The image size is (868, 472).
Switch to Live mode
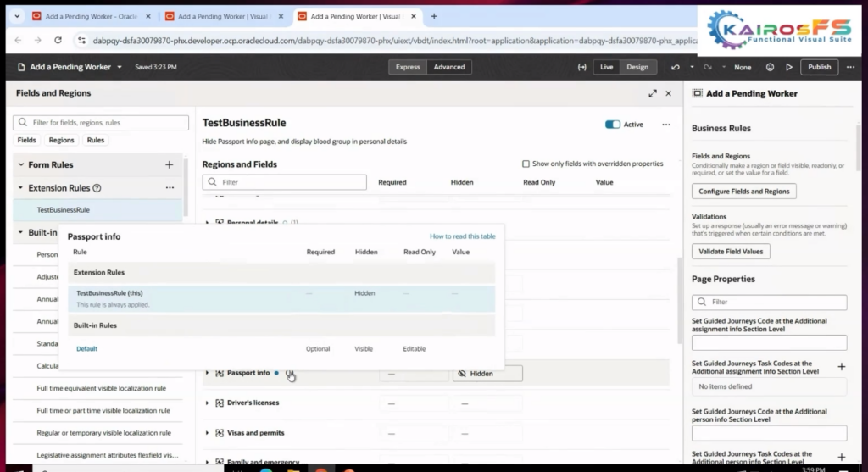point(606,67)
